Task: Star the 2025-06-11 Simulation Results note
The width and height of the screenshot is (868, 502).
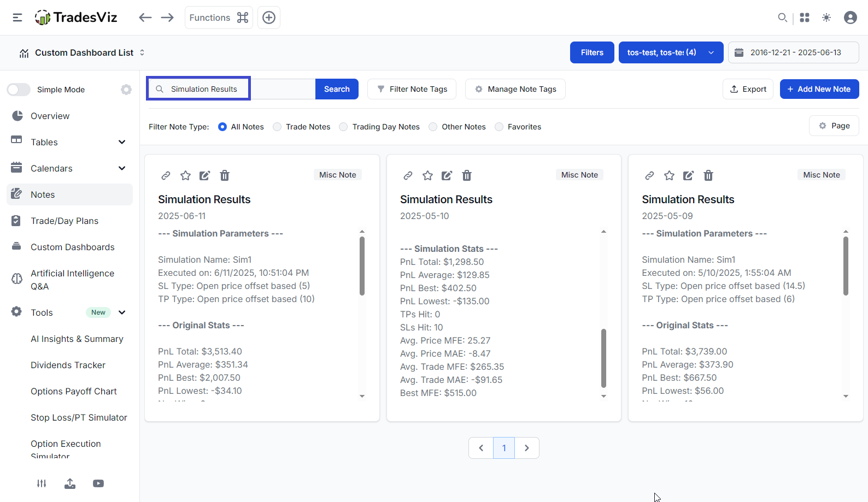Action: click(186, 175)
